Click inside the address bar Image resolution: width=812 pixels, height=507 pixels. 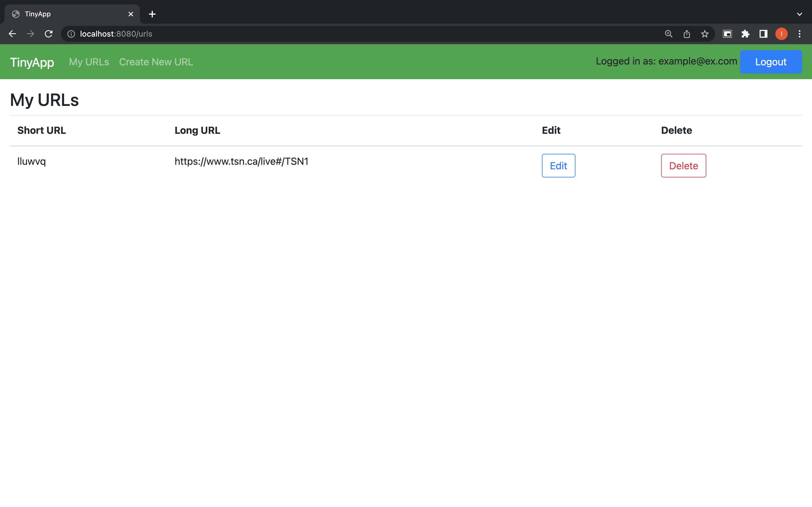click(x=235, y=34)
